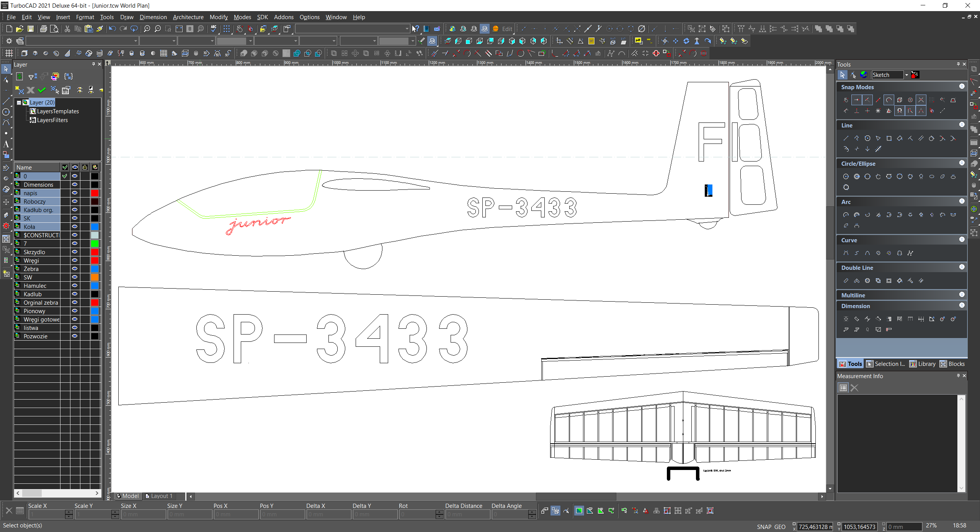Click the Zoom In magnifier icon
The width and height of the screenshot is (980, 532).
tap(147, 29)
